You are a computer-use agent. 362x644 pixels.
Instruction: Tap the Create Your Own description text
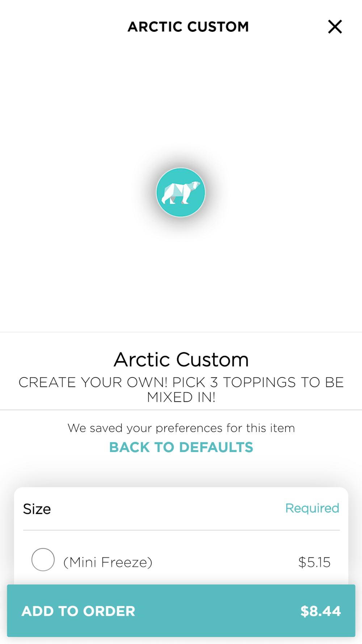click(x=181, y=390)
